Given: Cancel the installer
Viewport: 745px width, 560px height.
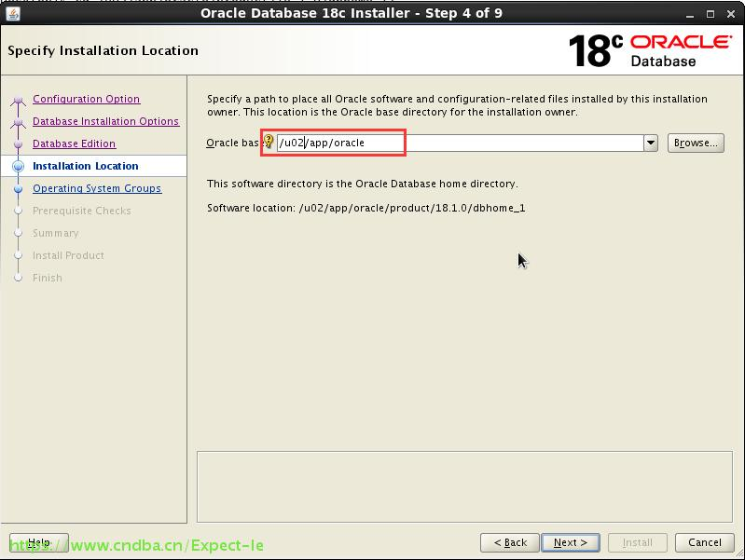Looking at the screenshot, I should coord(705,542).
